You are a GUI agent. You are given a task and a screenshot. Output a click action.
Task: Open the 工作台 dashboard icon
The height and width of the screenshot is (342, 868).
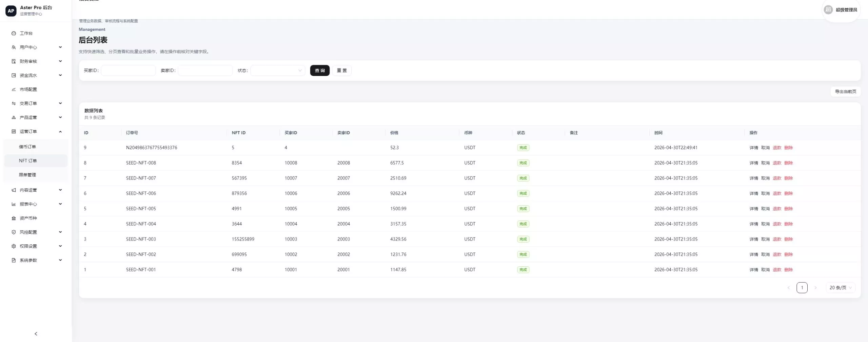tap(14, 33)
